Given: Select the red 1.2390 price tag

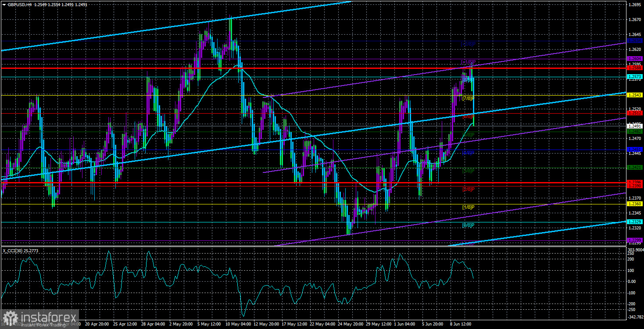Looking at the screenshot, I should [635, 186].
